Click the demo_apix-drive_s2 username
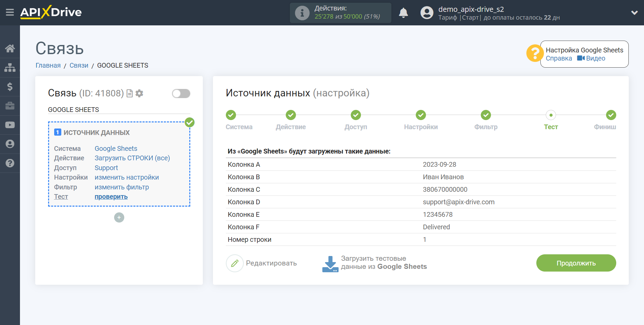 coord(471,9)
